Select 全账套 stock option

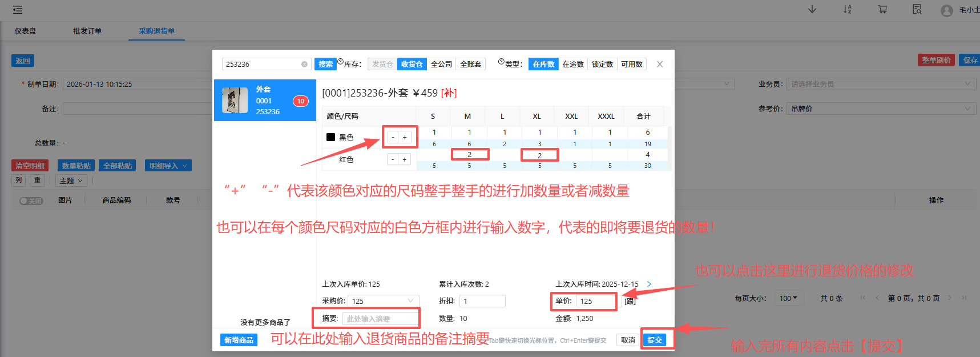[471, 64]
